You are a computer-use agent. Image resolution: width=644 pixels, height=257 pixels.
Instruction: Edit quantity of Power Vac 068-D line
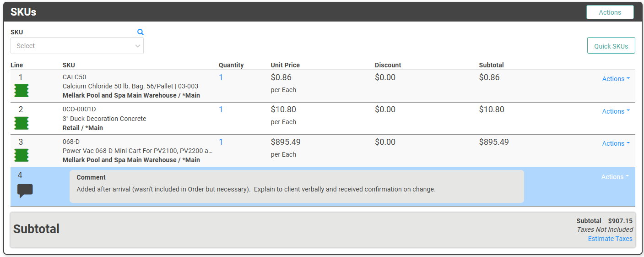click(x=221, y=142)
